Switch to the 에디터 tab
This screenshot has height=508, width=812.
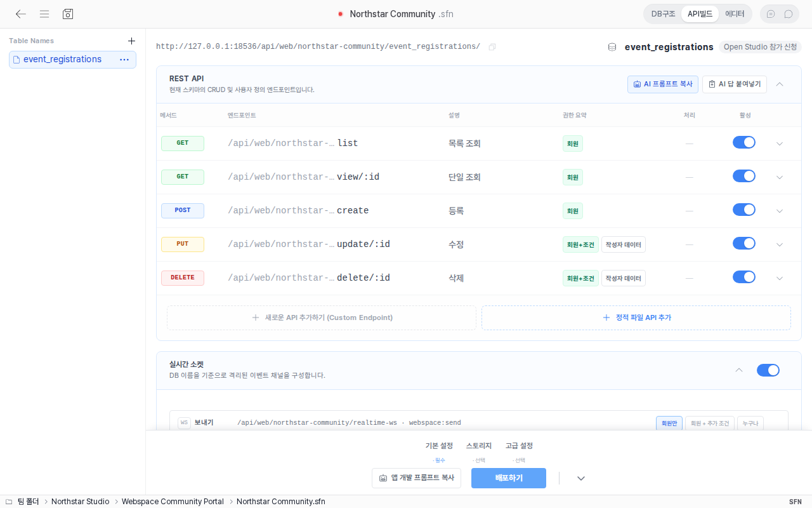735,14
